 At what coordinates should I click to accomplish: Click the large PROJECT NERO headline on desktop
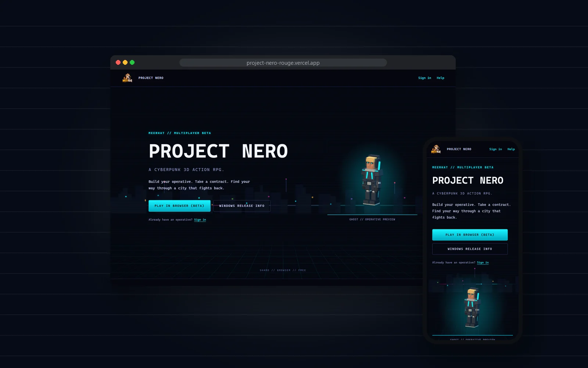(x=218, y=151)
